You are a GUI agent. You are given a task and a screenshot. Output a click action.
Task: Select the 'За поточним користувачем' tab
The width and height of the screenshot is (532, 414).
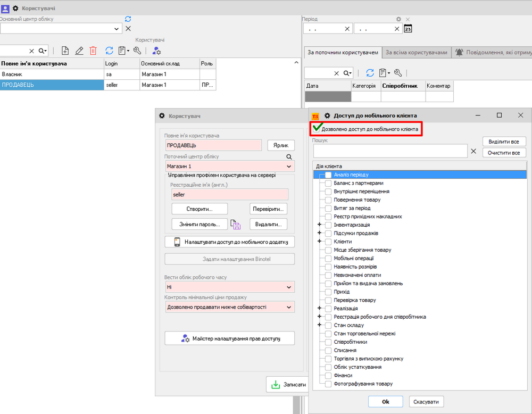tap(343, 53)
